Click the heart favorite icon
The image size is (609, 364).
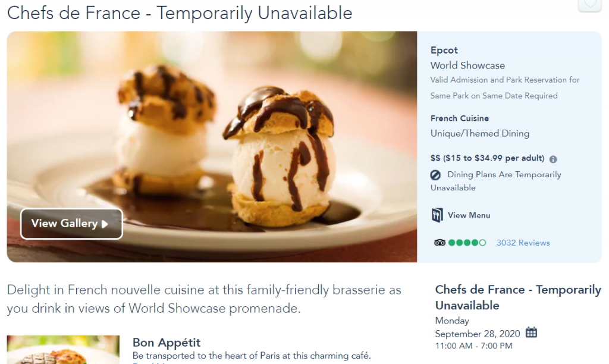tap(589, 5)
